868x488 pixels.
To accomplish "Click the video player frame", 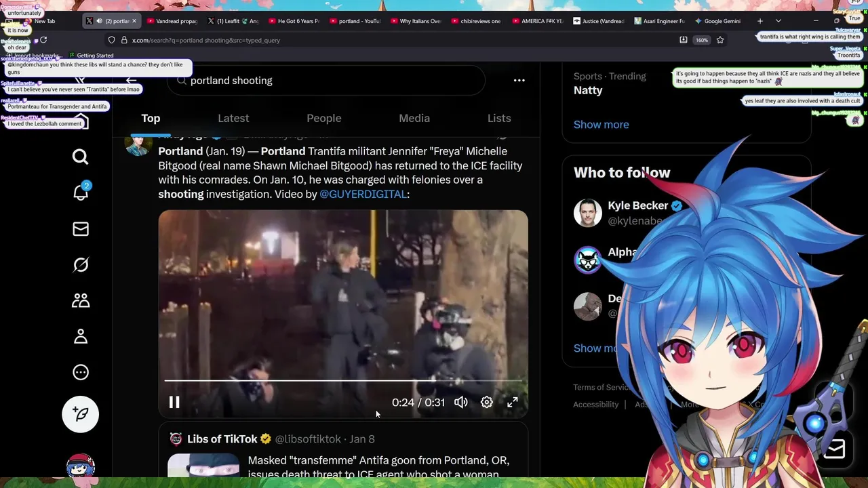I will (x=343, y=313).
